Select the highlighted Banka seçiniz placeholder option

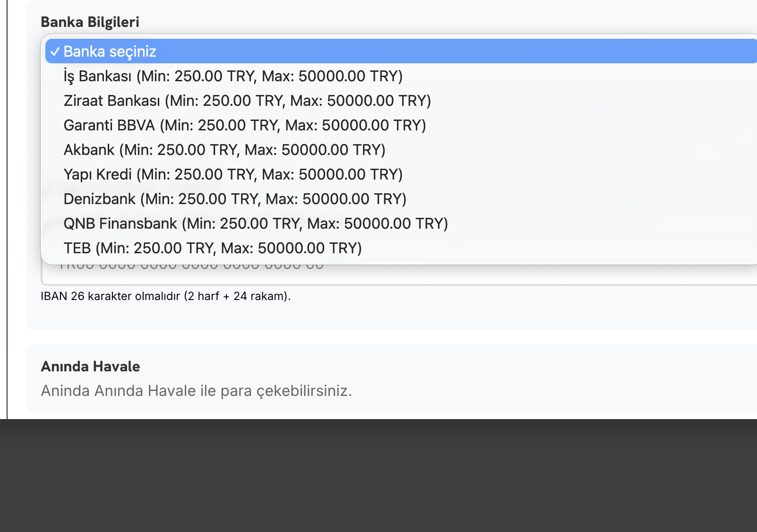[110, 51]
